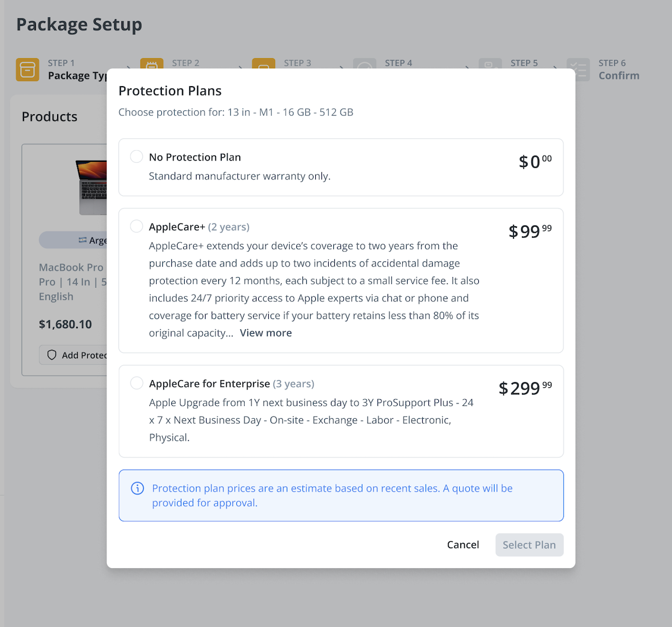Jump to the Confirm step label

(618, 75)
